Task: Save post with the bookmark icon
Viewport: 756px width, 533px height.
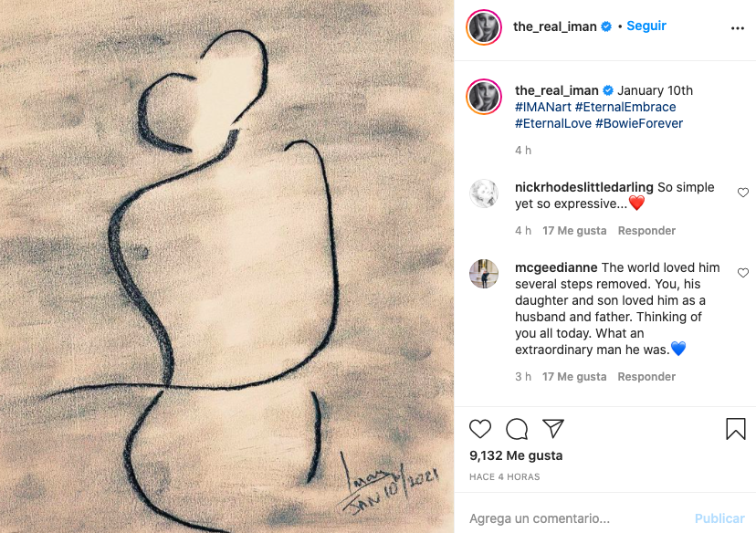Action: pyautogui.click(x=735, y=429)
